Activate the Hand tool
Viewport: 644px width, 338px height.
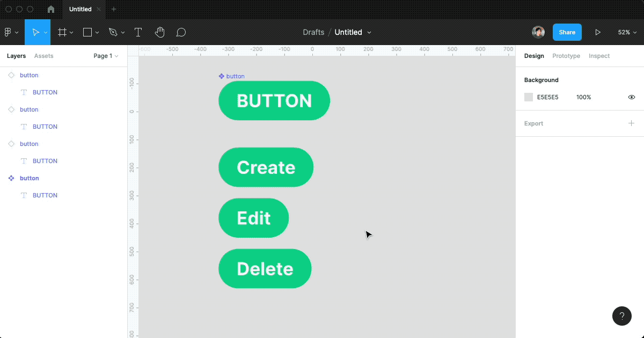pos(159,32)
